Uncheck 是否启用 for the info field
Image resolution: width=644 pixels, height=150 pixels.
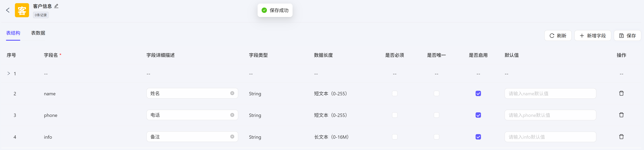[x=478, y=137]
